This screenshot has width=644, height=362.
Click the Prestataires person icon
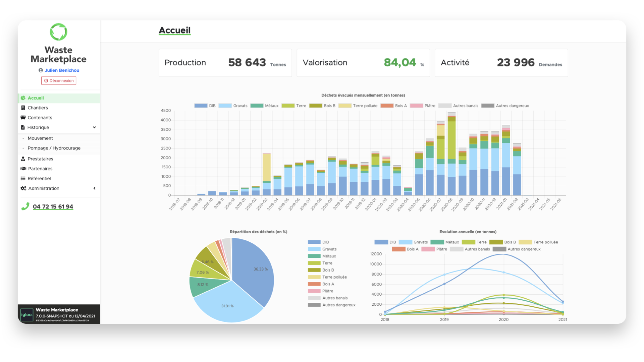coord(23,159)
